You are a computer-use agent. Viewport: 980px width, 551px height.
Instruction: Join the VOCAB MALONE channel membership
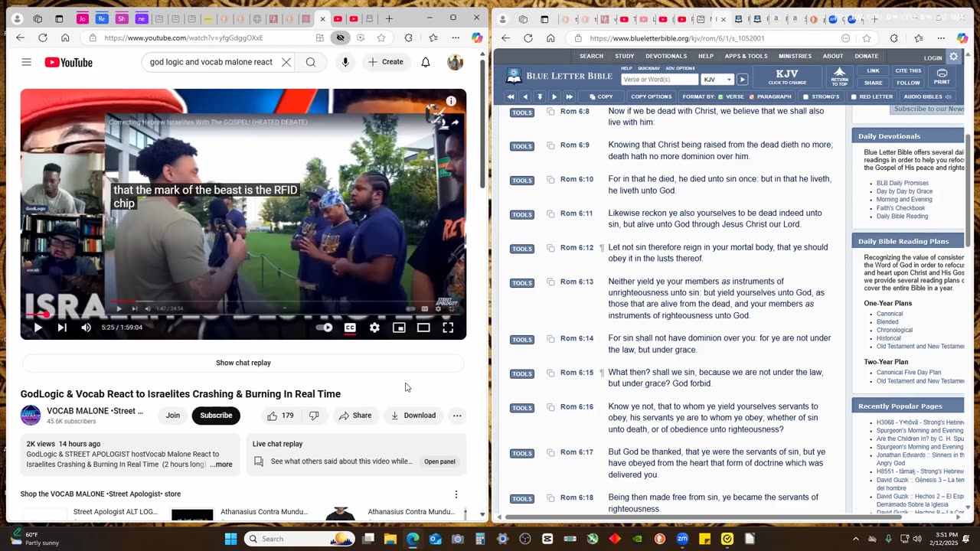pos(173,416)
